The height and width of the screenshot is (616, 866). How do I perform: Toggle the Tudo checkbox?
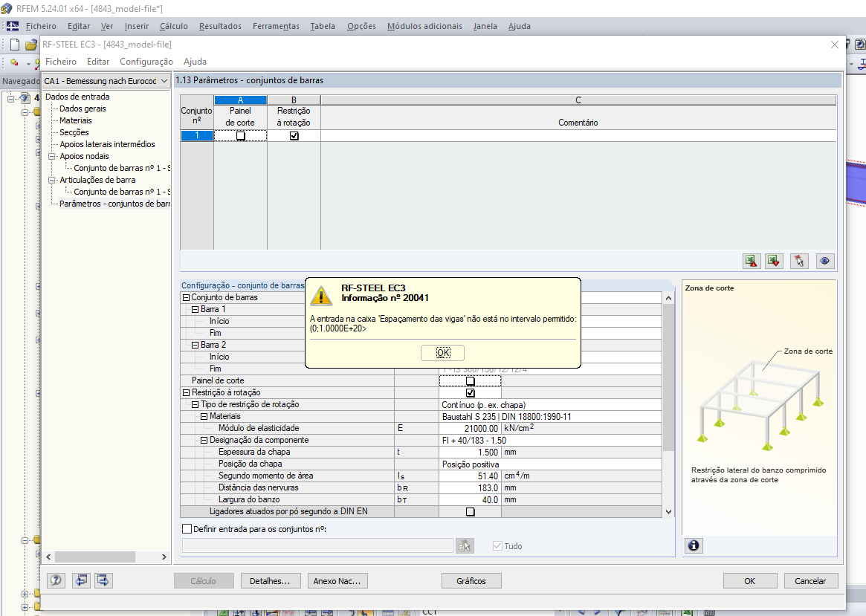click(x=497, y=546)
